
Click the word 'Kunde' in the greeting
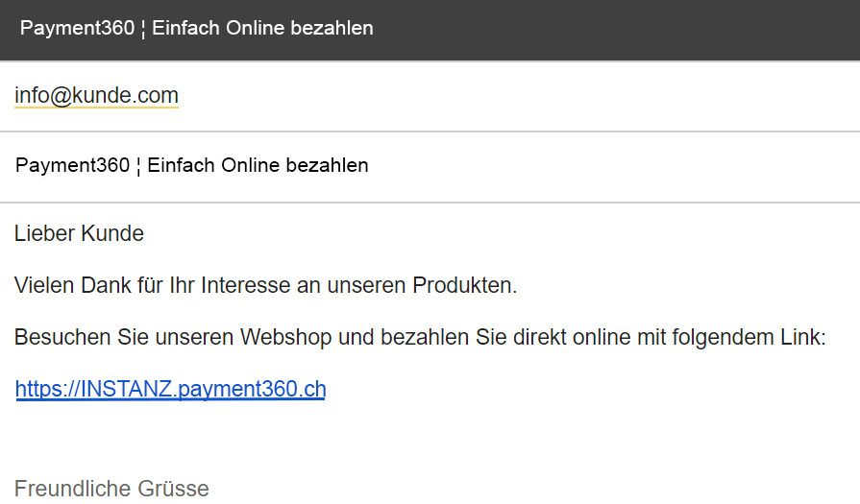[112, 233]
